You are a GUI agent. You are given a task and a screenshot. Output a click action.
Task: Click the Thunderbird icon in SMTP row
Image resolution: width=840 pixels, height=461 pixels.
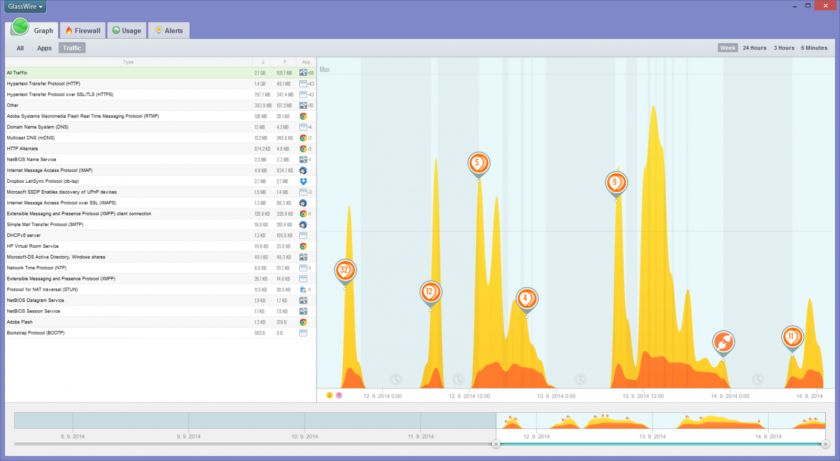(303, 224)
